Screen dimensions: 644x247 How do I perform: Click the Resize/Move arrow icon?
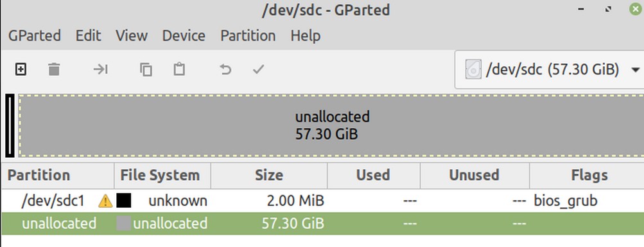(x=100, y=69)
